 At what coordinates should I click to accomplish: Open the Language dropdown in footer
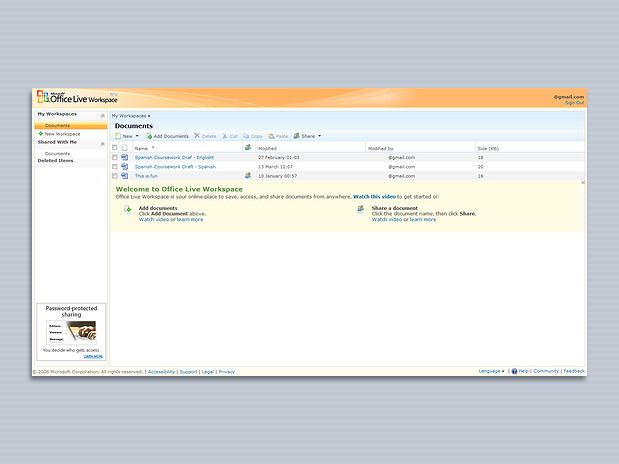tap(491, 371)
